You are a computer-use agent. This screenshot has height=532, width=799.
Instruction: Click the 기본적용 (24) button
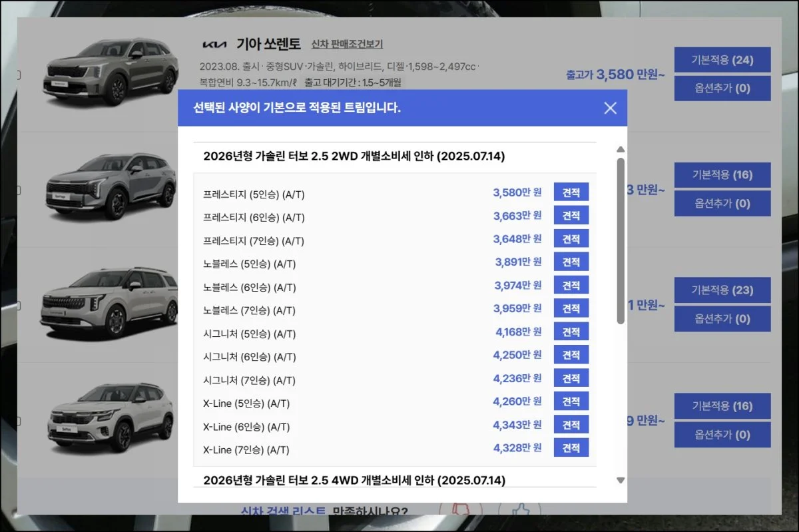point(722,60)
